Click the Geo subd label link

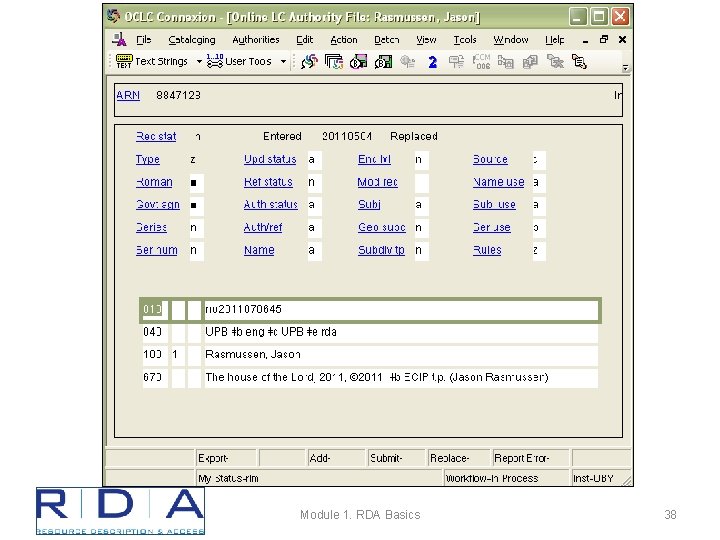(382, 227)
